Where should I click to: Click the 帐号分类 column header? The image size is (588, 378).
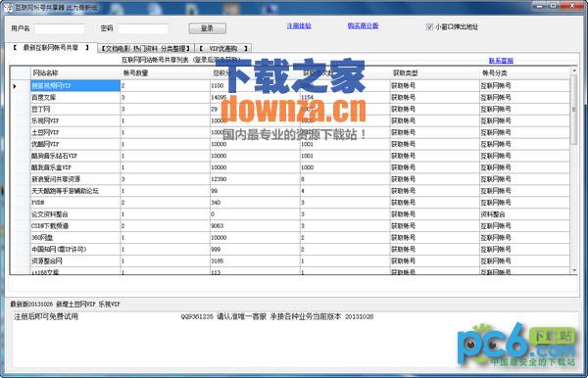click(524, 72)
